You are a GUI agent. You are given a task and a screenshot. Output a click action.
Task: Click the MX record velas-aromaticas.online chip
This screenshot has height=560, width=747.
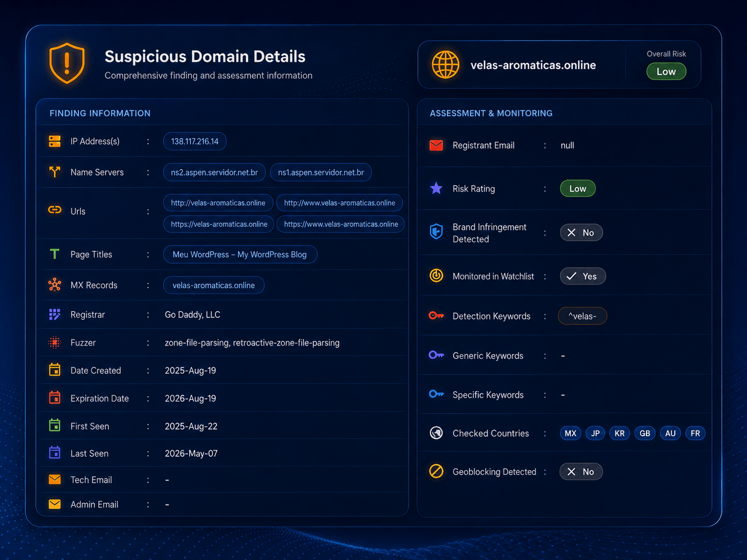214,285
